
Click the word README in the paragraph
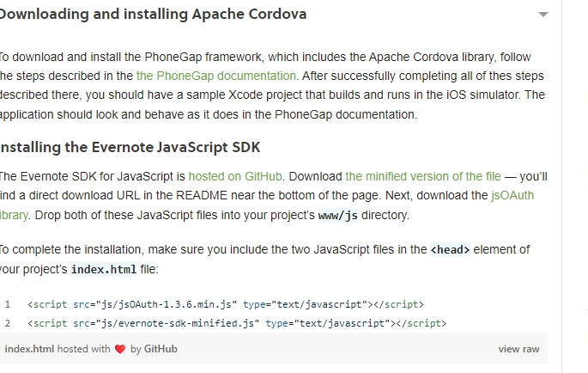(x=202, y=196)
